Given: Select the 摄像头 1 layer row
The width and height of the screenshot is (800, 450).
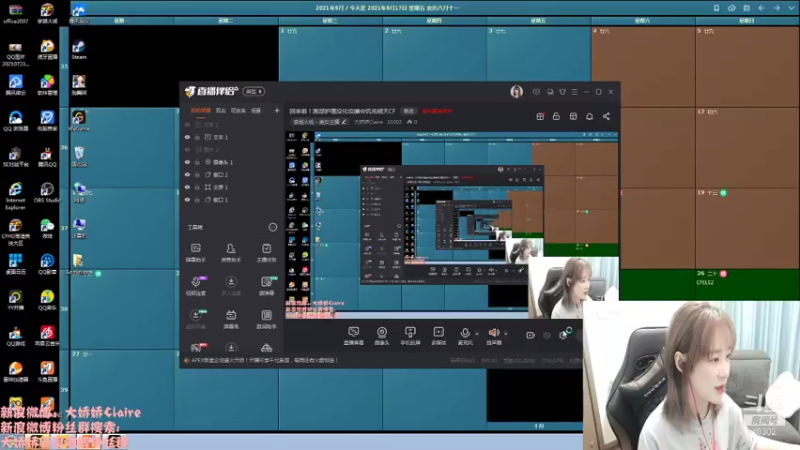Looking at the screenshot, I should pos(231,162).
